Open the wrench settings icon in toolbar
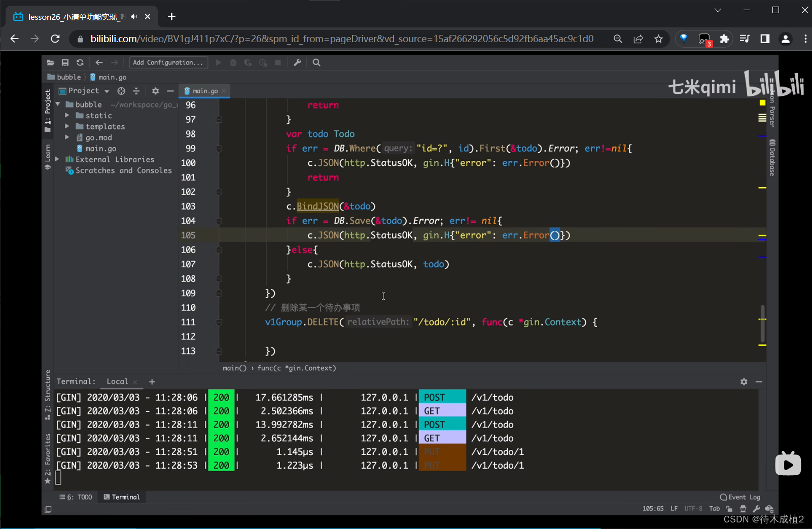The height and width of the screenshot is (529, 812). [298, 62]
